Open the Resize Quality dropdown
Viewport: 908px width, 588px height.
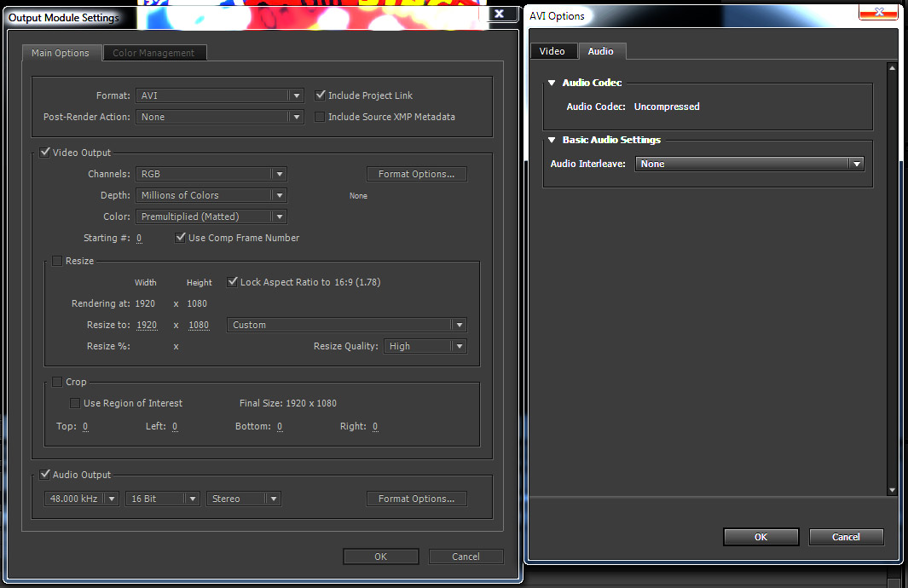click(x=425, y=346)
